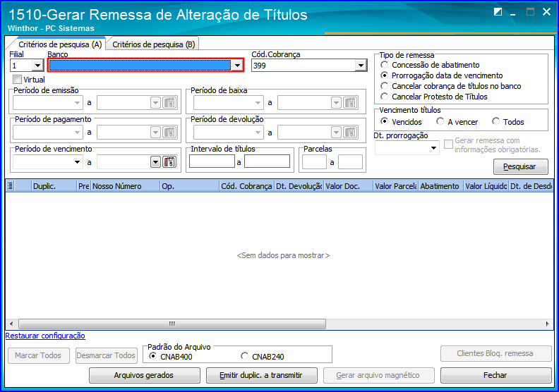Switch to Critérios de pesquisa (B) tab

point(154,44)
